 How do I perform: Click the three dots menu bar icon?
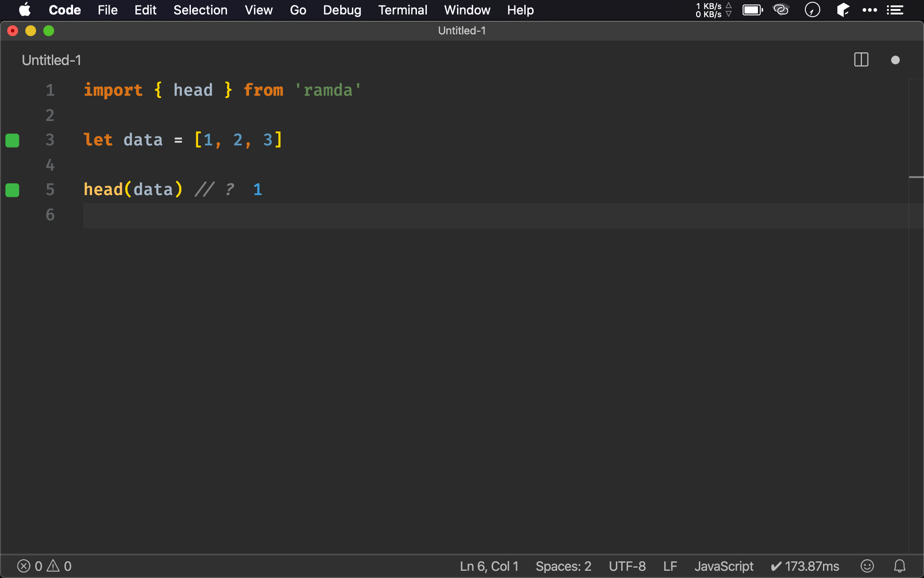coord(869,10)
